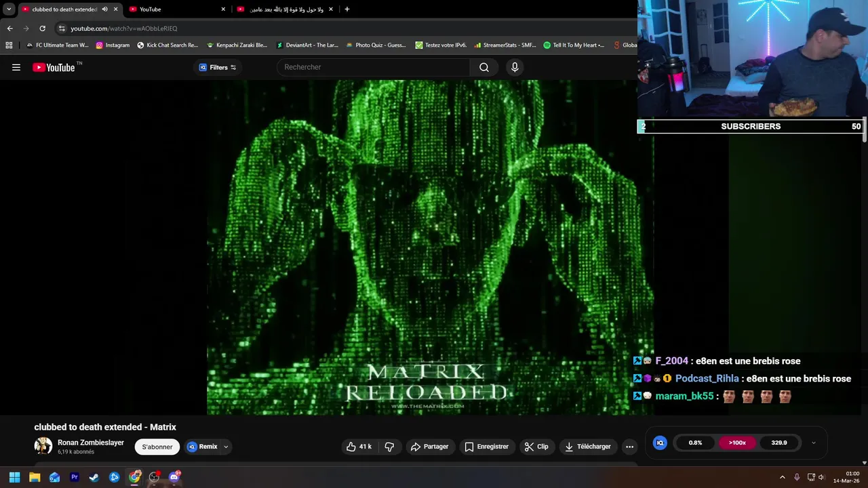Click the 329.9 stat pill
The height and width of the screenshot is (488, 868).
tap(779, 443)
